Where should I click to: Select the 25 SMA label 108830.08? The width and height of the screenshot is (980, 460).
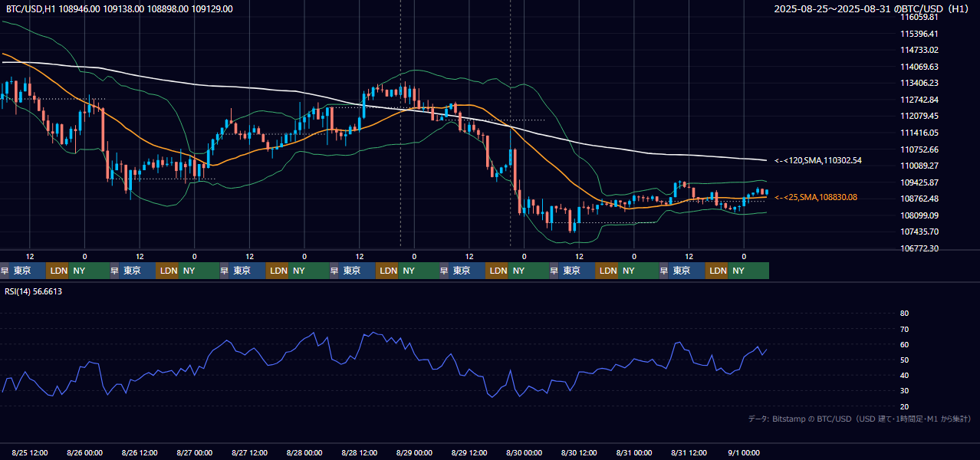click(816, 197)
